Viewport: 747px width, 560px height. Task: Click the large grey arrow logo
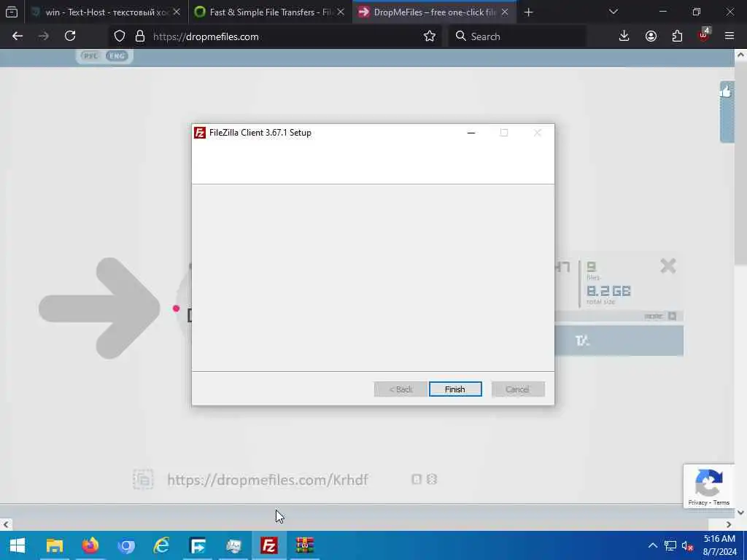(99, 308)
